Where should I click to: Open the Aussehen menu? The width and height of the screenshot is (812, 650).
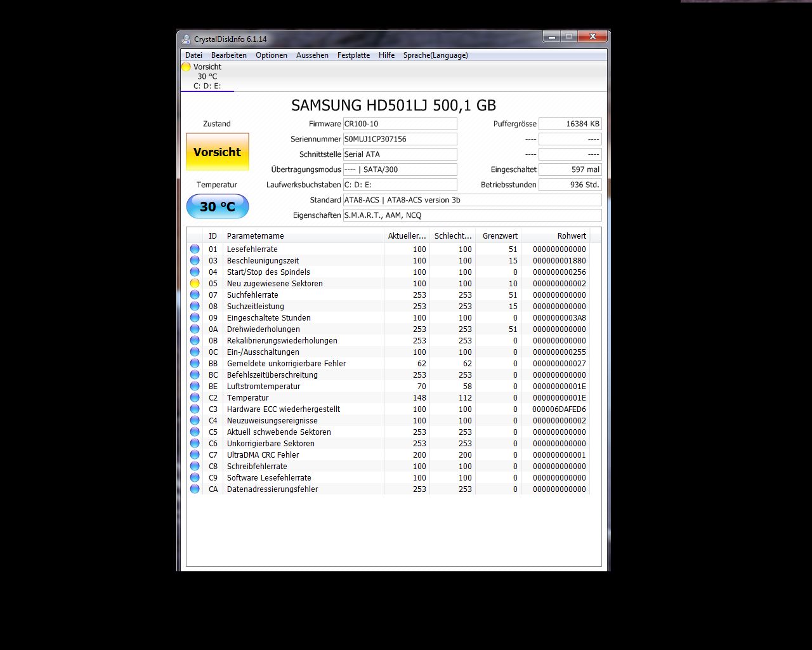312,55
